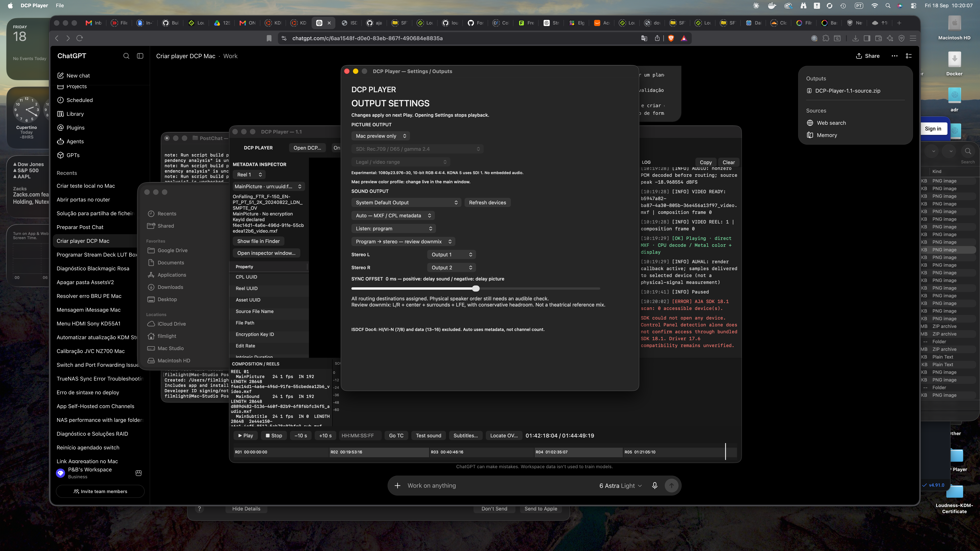Open the Auto — MXF / CPL metadata dropdown
Screen dimensions: 980x551
[x=393, y=215]
